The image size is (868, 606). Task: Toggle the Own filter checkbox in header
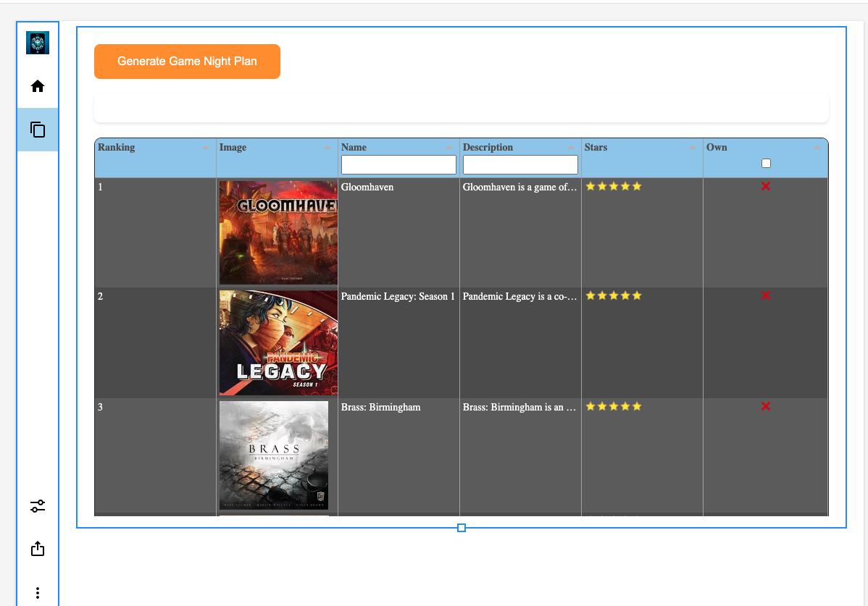tap(766, 163)
